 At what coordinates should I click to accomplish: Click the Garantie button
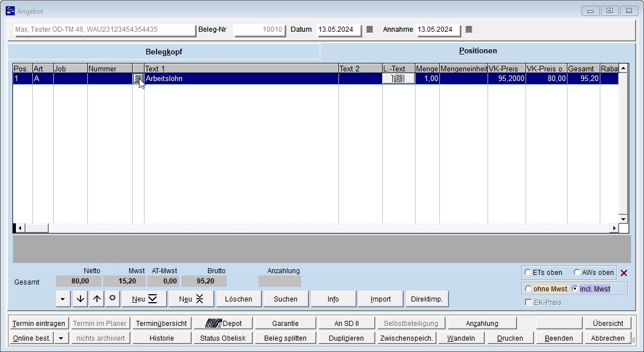pos(286,323)
